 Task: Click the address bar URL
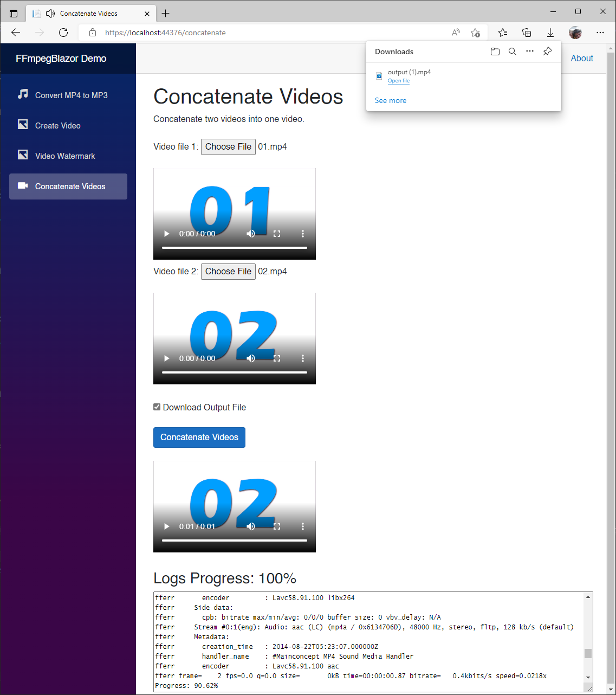pyautogui.click(x=165, y=33)
